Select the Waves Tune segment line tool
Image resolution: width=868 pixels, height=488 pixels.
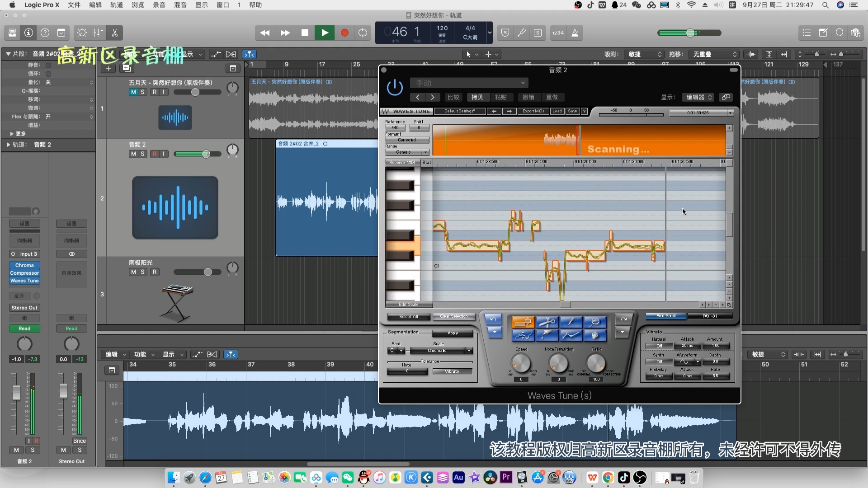(x=571, y=335)
